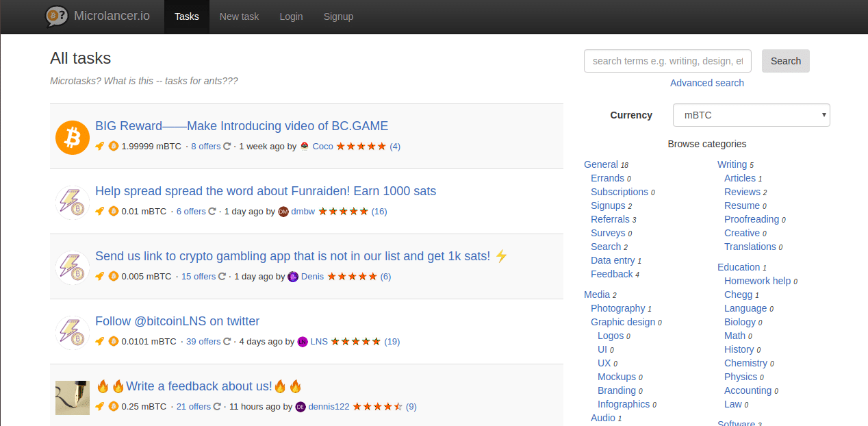Viewport: 868px width, 426px height.
Task: Browse the Signups category
Action: coord(608,205)
